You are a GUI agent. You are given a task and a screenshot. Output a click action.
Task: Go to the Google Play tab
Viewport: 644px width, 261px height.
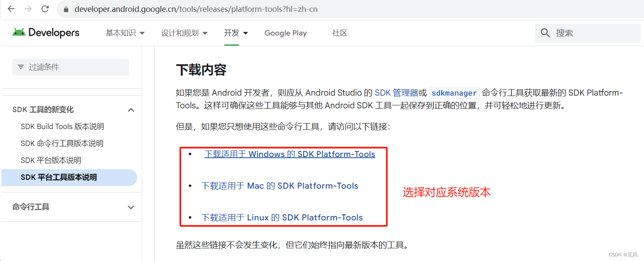click(285, 33)
